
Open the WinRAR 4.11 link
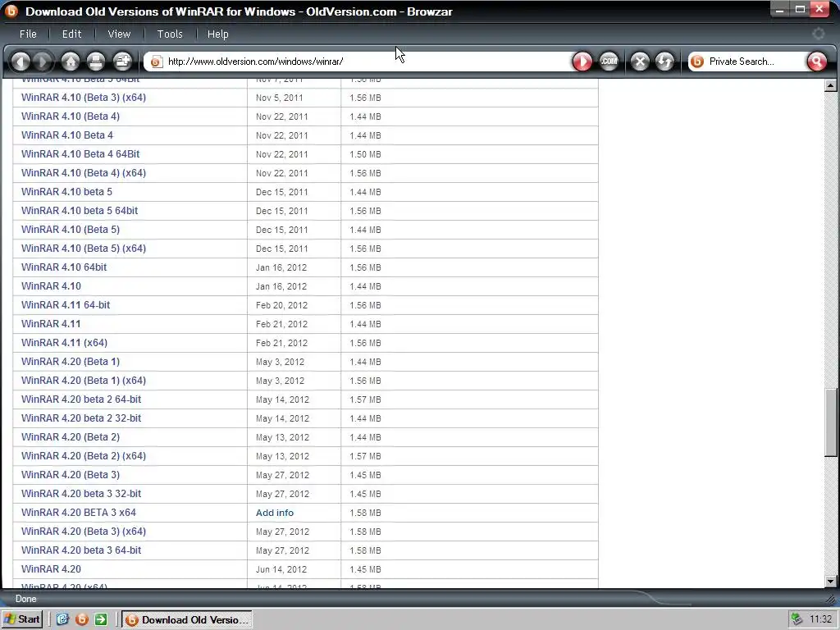coord(51,323)
